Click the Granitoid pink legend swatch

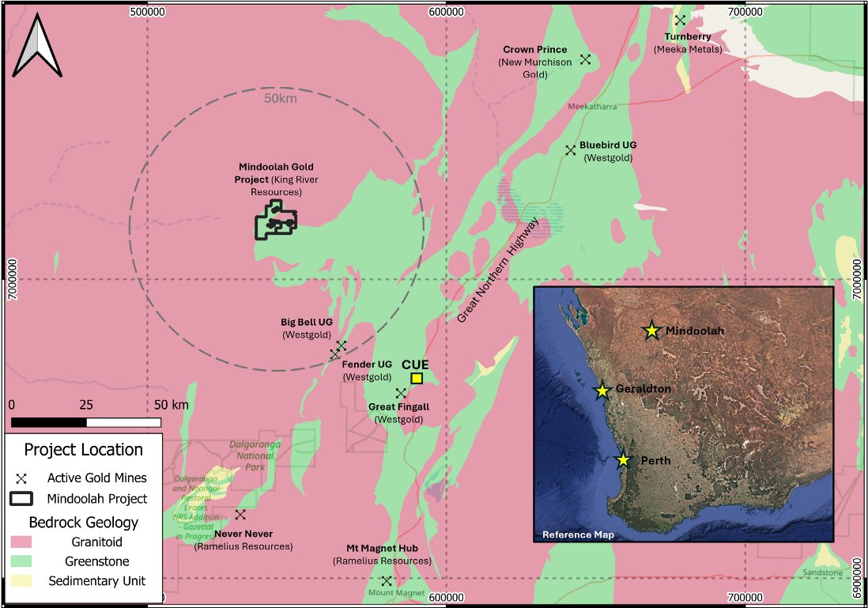click(21, 542)
